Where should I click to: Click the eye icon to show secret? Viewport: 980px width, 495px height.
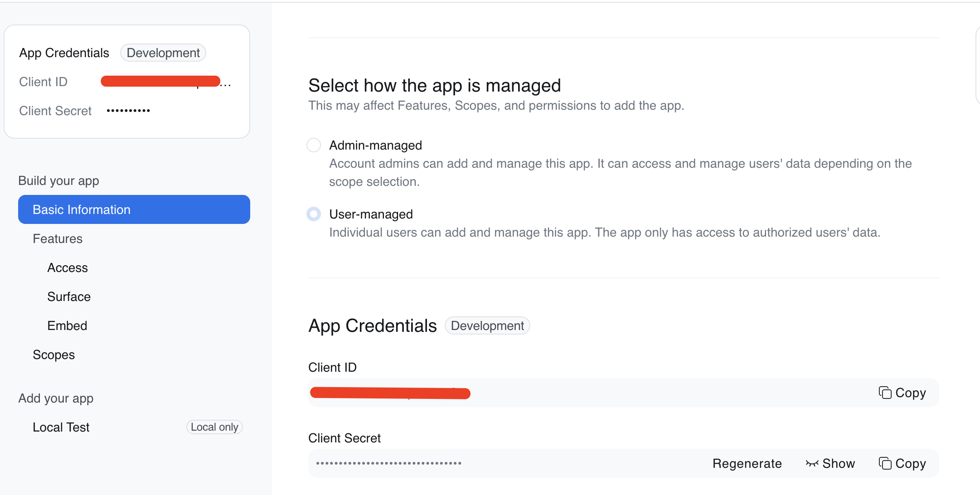tap(812, 463)
